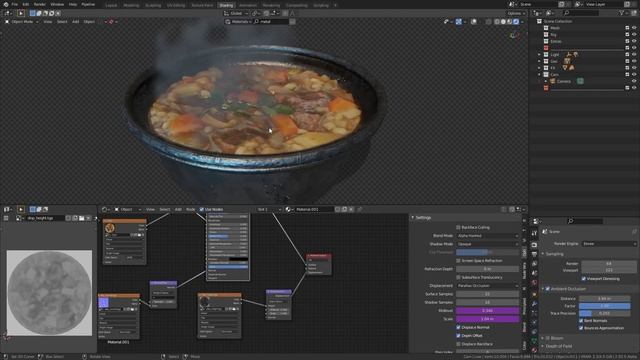Enable Backface Culling checkbox
The image size is (640, 360).
pyautogui.click(x=458, y=227)
